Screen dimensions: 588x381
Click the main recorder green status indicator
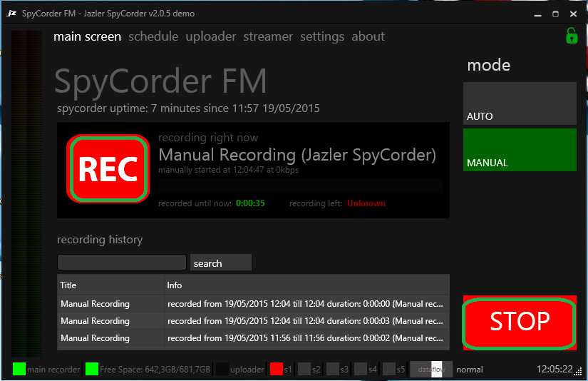pos(19,369)
